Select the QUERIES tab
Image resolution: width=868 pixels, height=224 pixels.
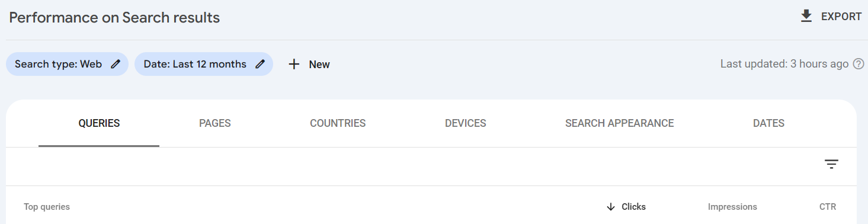pyautogui.click(x=99, y=123)
